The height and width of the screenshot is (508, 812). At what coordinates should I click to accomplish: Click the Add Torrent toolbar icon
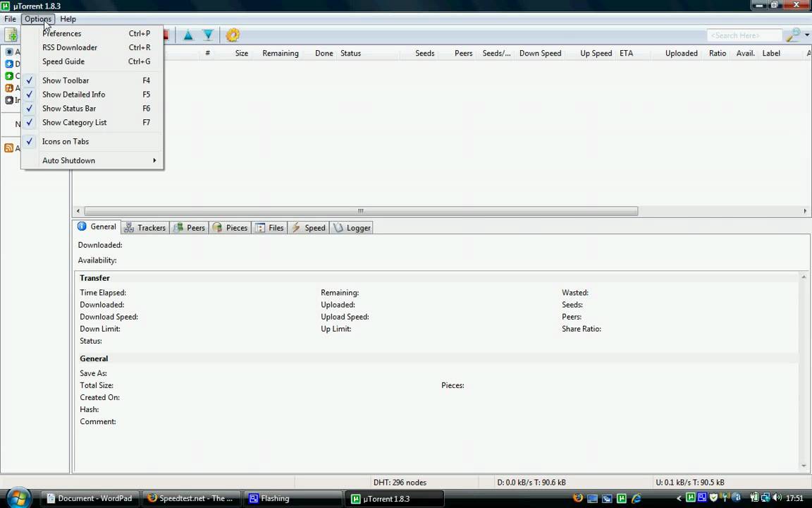point(11,35)
